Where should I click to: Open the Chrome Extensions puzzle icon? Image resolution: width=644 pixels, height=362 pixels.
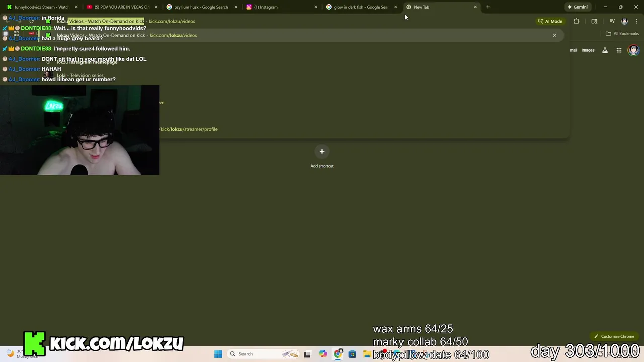(x=577, y=21)
